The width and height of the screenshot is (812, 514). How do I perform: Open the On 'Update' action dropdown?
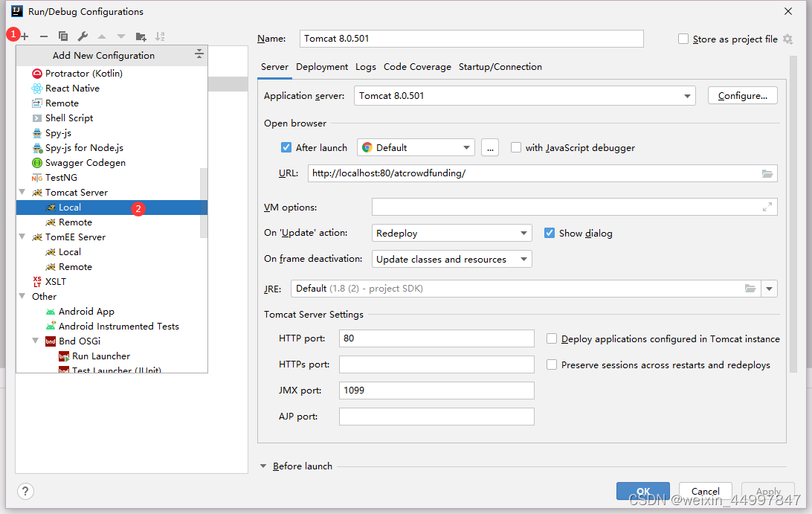coord(451,233)
